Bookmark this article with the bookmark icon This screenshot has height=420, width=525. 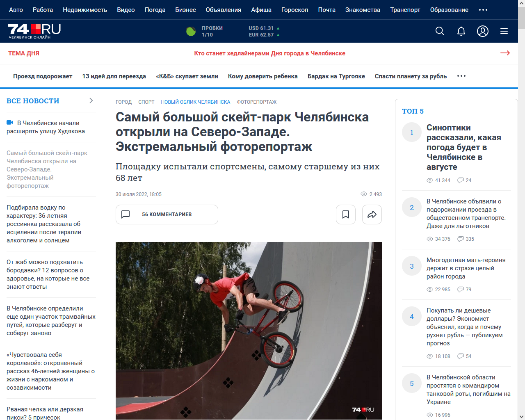click(346, 215)
